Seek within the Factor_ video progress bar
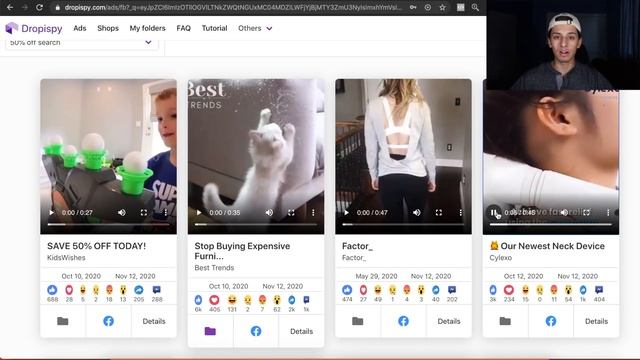Viewport: 640px width, 360px height. (x=403, y=224)
